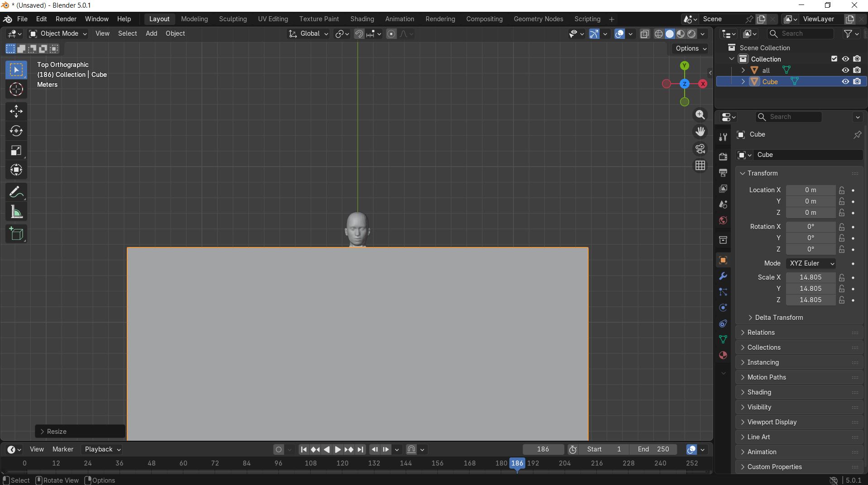Screen dimensions: 868x485
Task: Select the Scale tool
Action: click(16, 151)
